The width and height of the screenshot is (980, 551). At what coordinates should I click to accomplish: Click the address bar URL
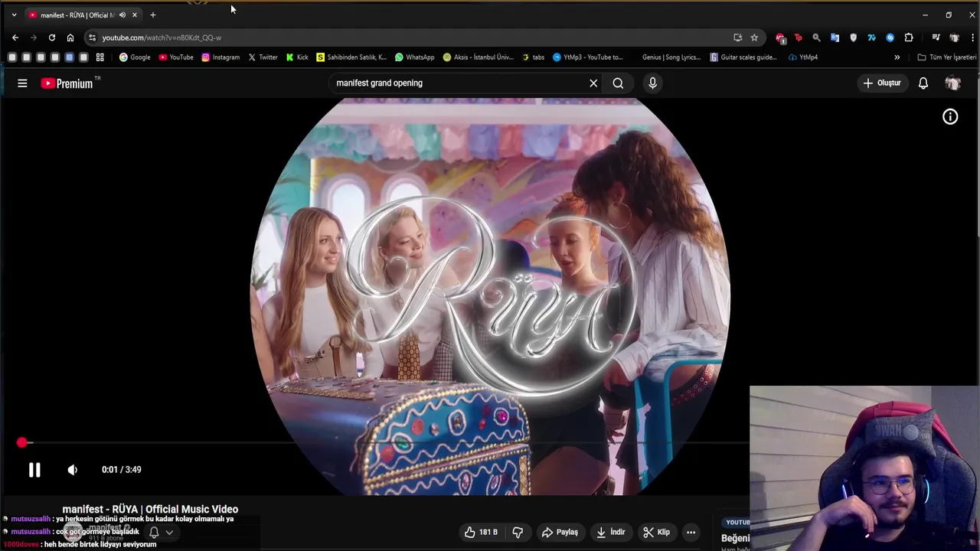tap(162, 37)
